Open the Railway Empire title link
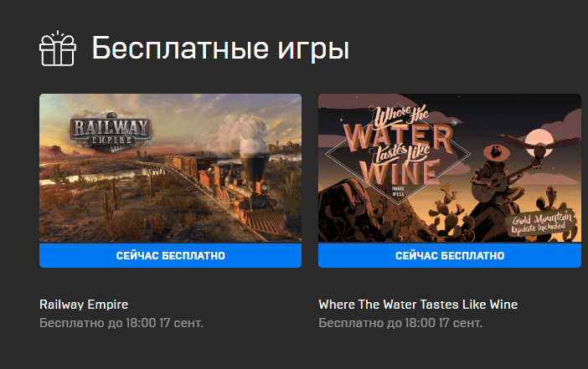The height and width of the screenshot is (369, 588). coord(84,305)
